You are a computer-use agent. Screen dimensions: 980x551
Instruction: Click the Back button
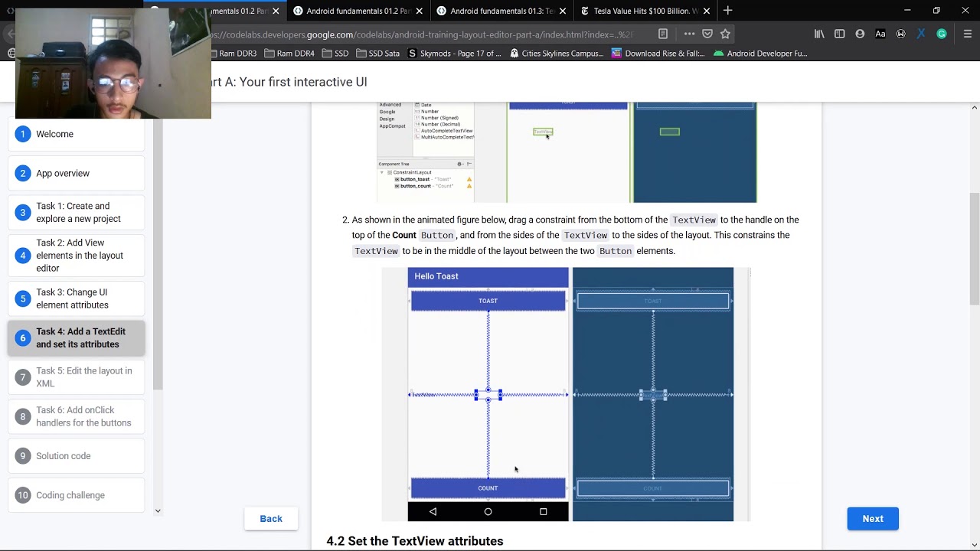tap(271, 519)
